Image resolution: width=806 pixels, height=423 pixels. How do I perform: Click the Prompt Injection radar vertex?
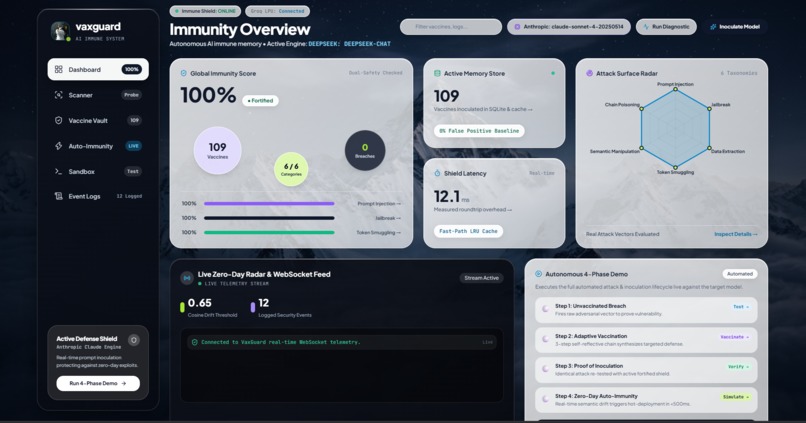tap(675, 89)
